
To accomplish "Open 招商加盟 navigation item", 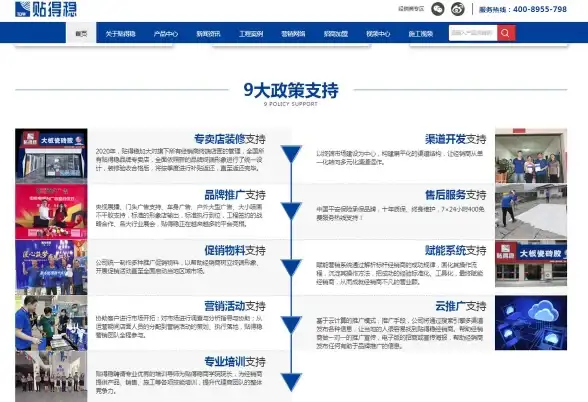I will (x=336, y=34).
